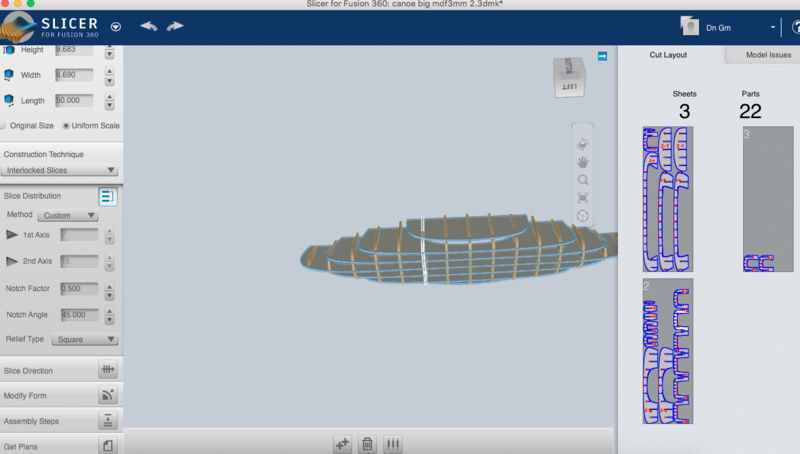Edit the Width value field 6.690

[x=74, y=75]
